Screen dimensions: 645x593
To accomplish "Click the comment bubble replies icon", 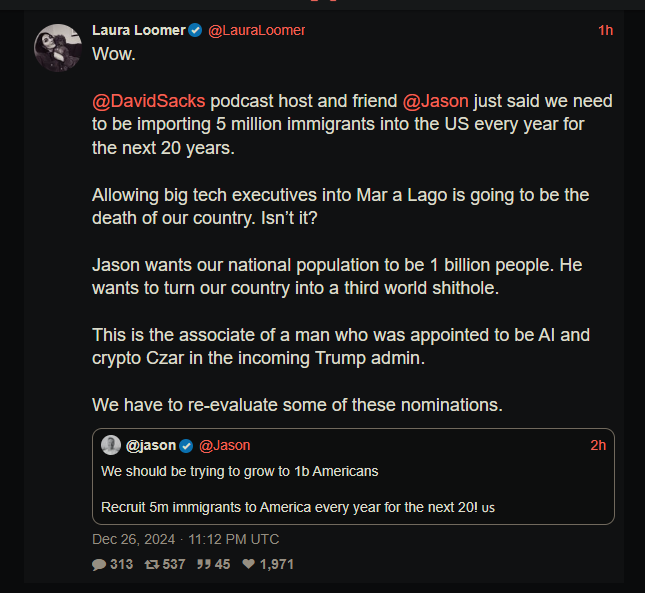I will [99, 564].
